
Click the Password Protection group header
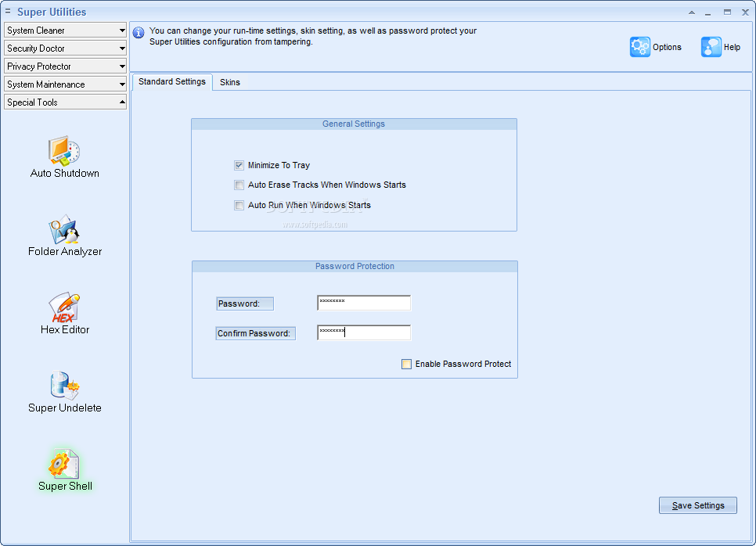(x=355, y=267)
